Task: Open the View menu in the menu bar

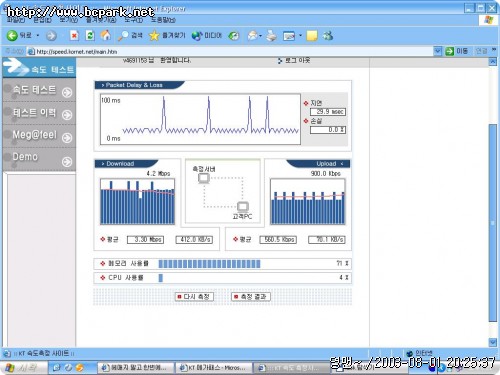Action: click(x=68, y=20)
